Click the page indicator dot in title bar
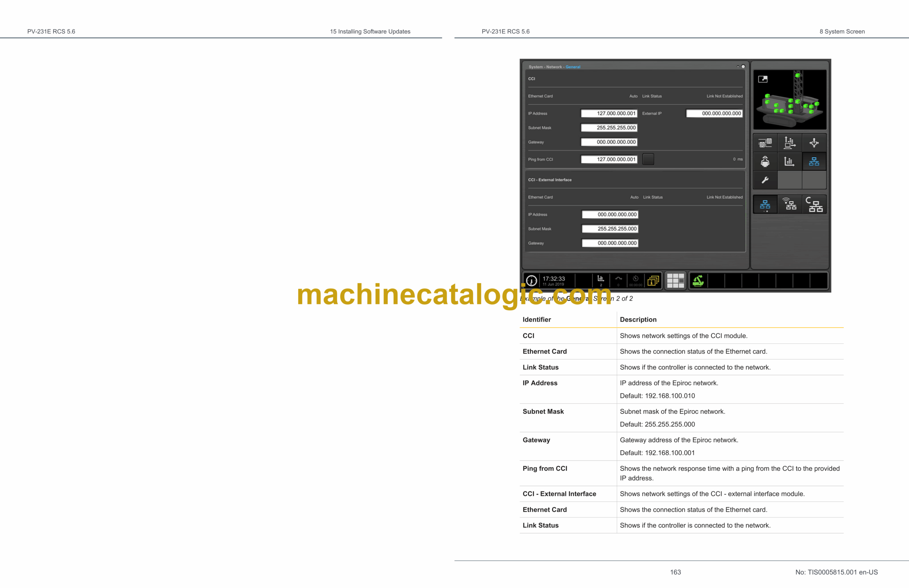 coord(743,66)
